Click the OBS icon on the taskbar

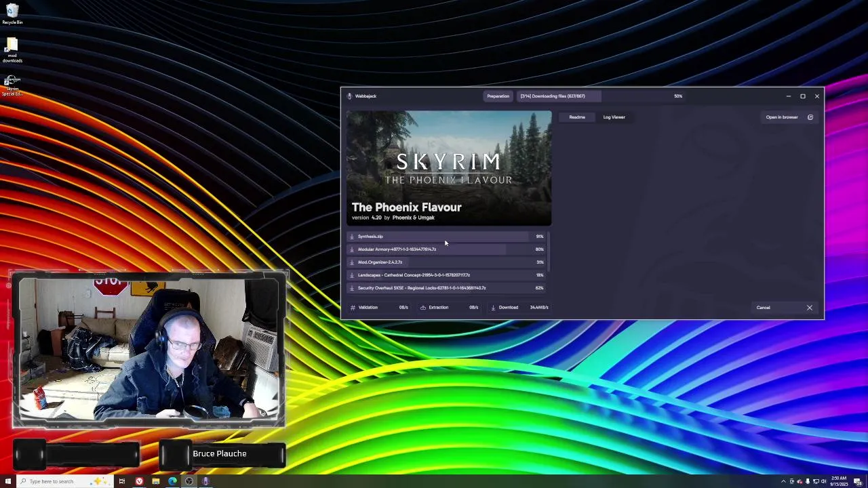point(189,481)
